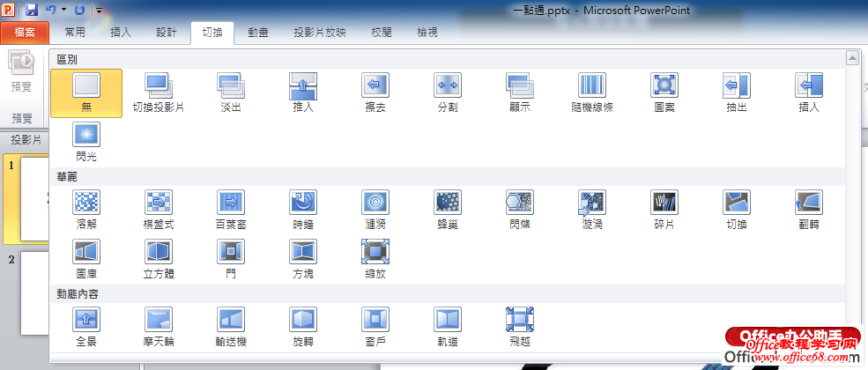The image size is (868, 370).
Task: Select the 全景 pan transition
Action: coord(86,328)
